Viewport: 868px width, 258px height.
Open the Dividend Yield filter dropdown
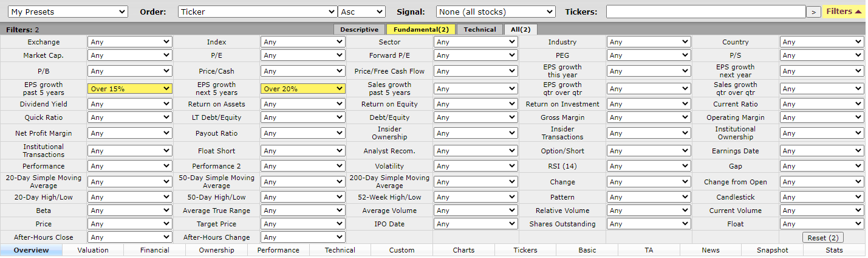130,105
